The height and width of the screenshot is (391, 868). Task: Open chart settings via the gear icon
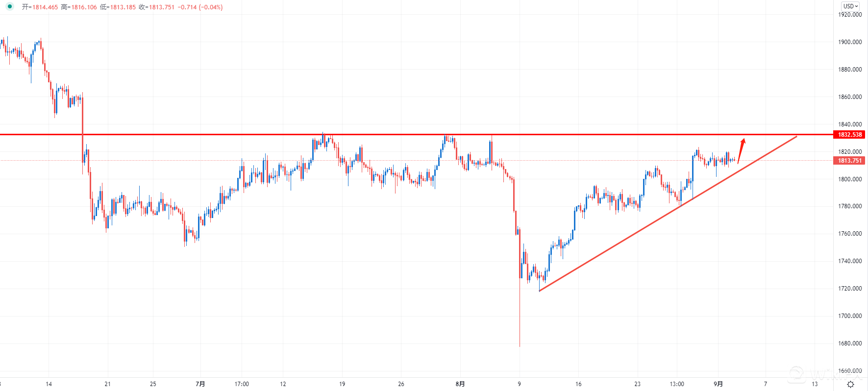850,385
